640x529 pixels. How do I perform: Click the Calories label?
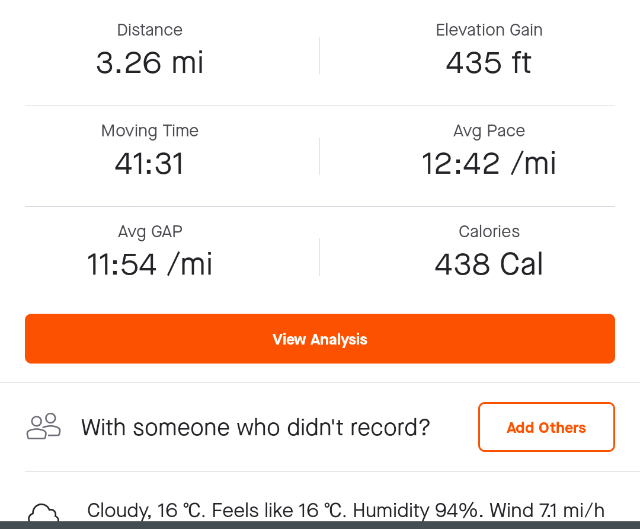[x=489, y=231]
